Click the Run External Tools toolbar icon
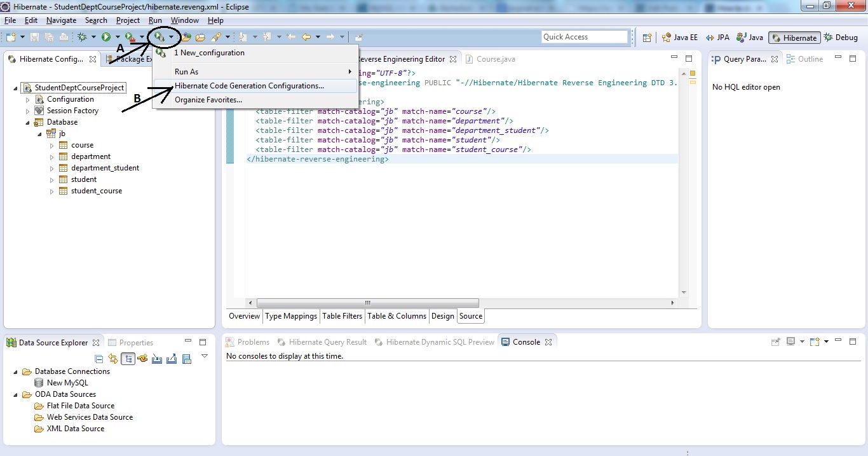 tap(130, 38)
